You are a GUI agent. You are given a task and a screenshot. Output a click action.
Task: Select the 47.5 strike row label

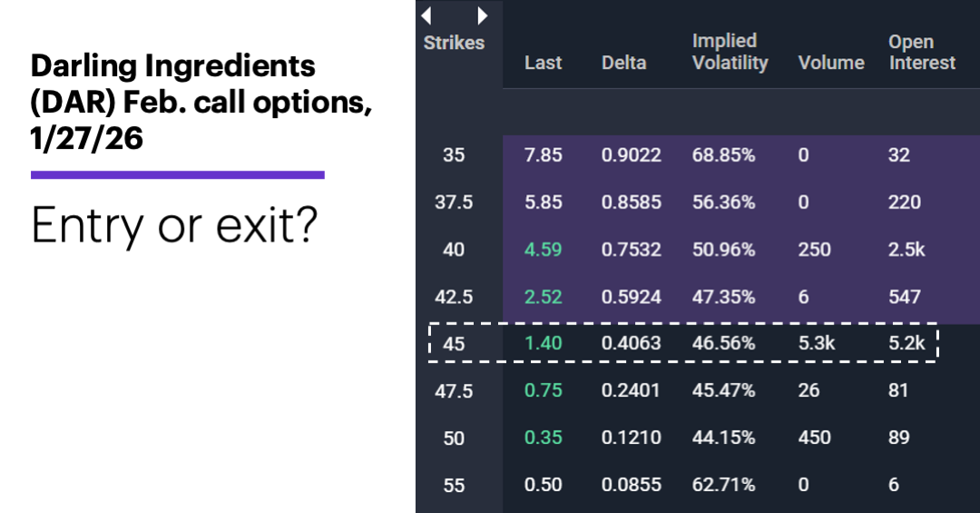click(454, 390)
